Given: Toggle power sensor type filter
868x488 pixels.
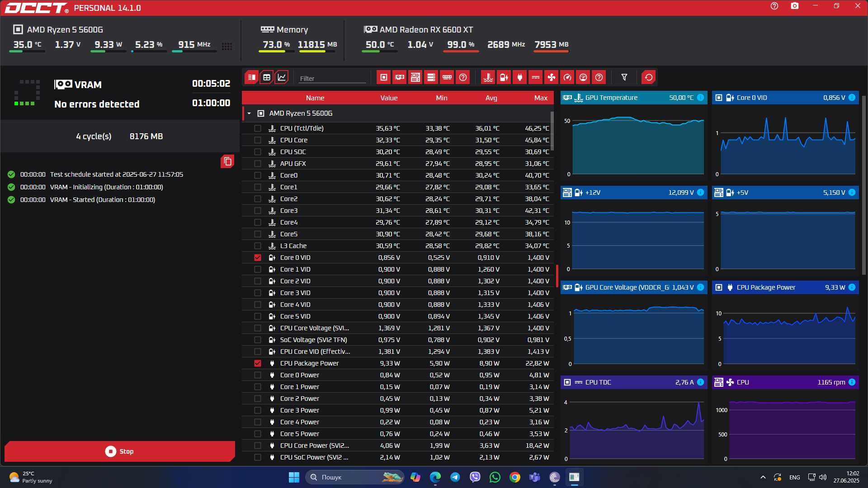Looking at the screenshot, I should click(520, 77).
